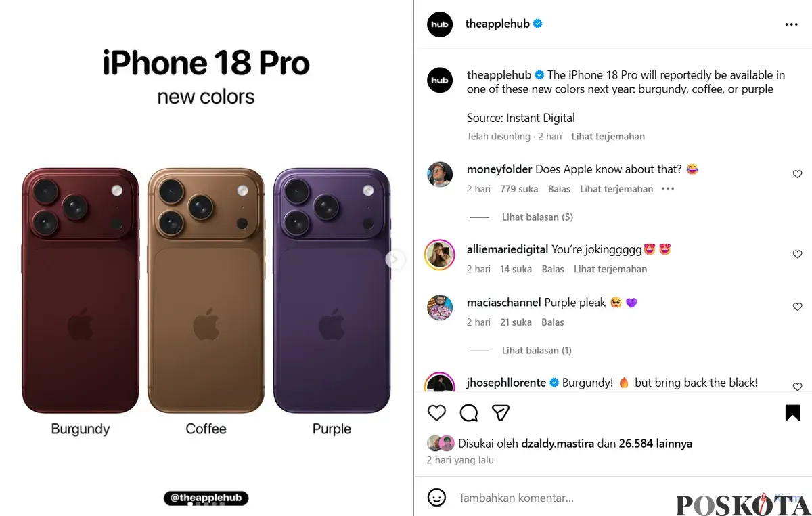Like moneyfolder's comment

click(797, 174)
